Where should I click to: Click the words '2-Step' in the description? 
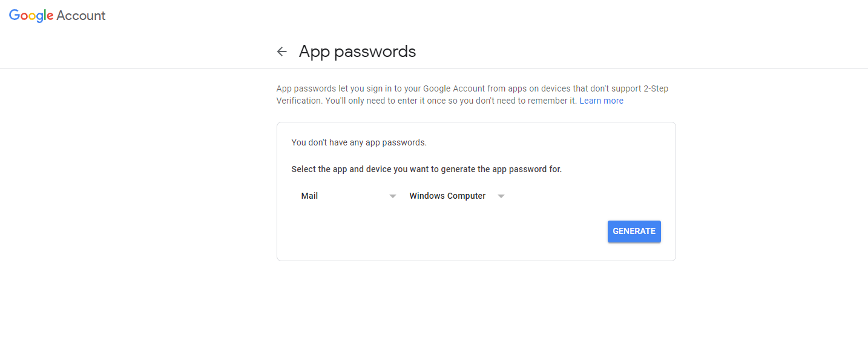[x=655, y=88]
